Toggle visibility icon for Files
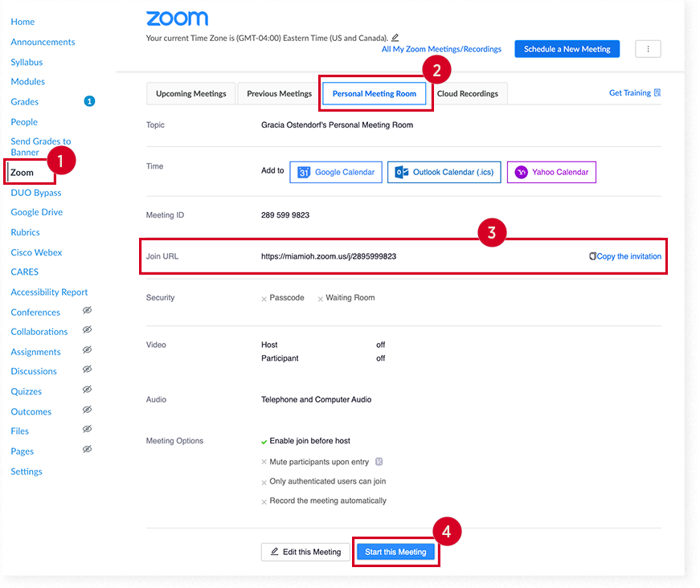 (87, 430)
